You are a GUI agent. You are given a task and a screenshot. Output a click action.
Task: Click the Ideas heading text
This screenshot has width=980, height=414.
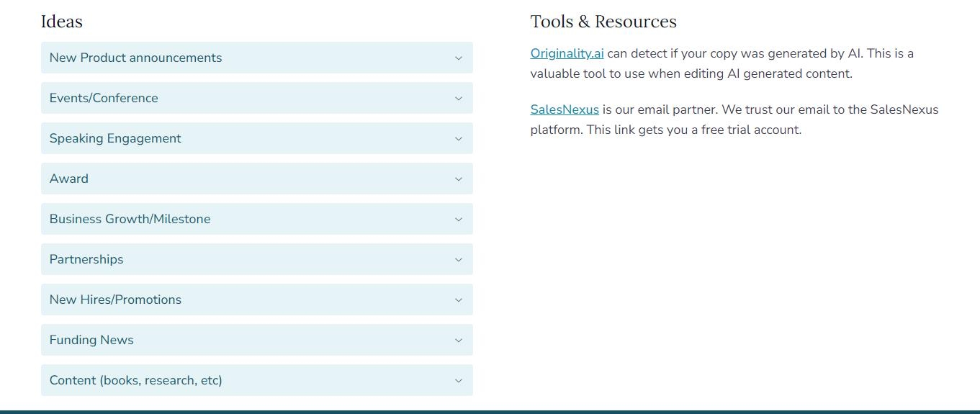[62, 22]
